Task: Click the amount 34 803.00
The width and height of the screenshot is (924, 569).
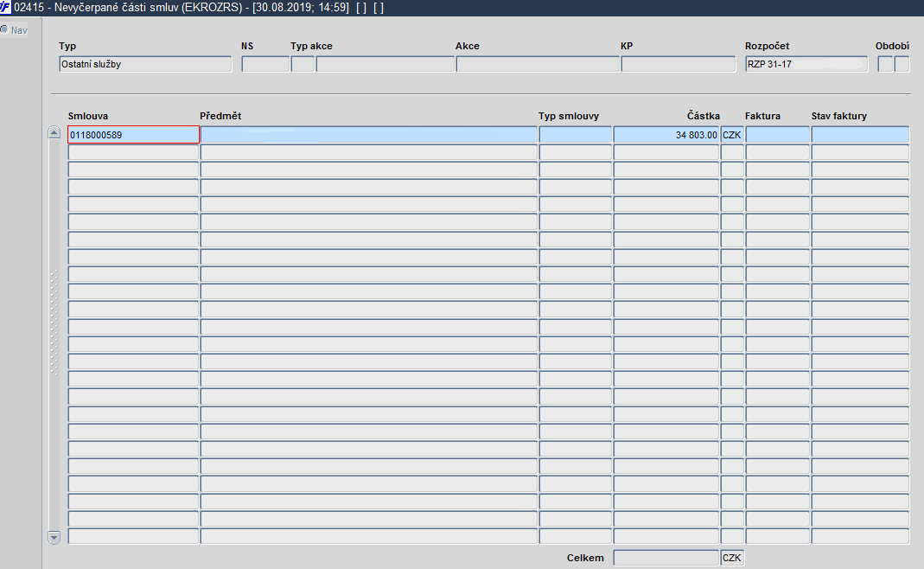Action: click(x=666, y=135)
